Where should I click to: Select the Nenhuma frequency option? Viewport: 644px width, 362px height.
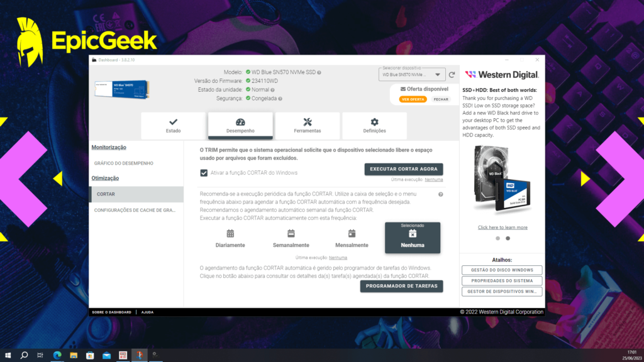click(x=413, y=238)
